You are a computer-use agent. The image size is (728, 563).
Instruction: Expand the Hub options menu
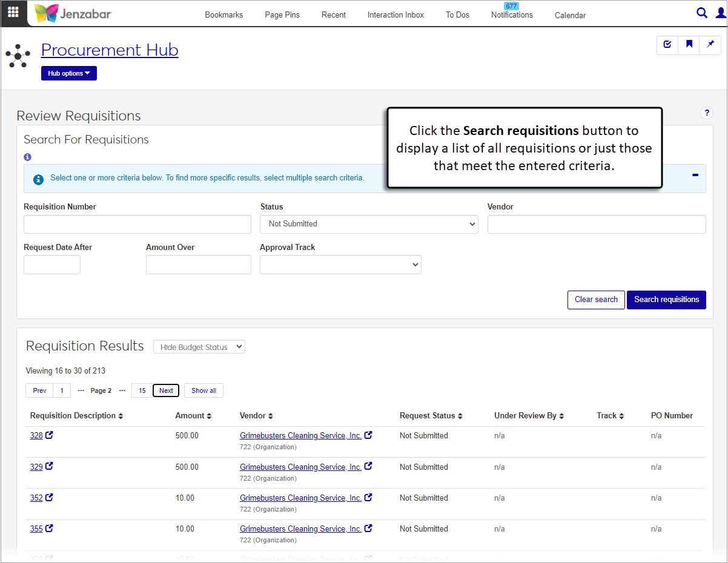69,73
